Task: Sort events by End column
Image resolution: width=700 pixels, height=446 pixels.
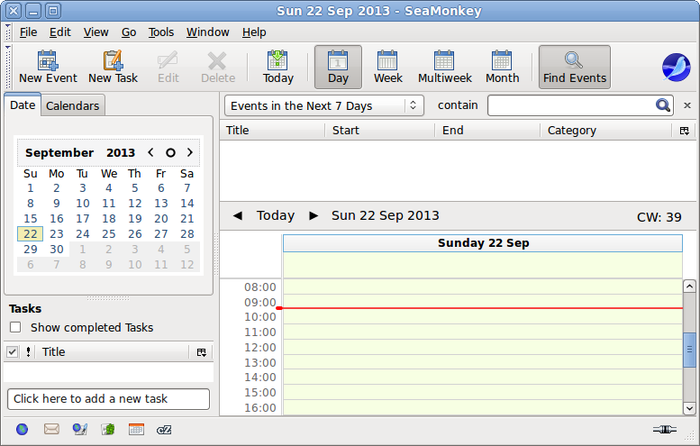Action: point(488,130)
